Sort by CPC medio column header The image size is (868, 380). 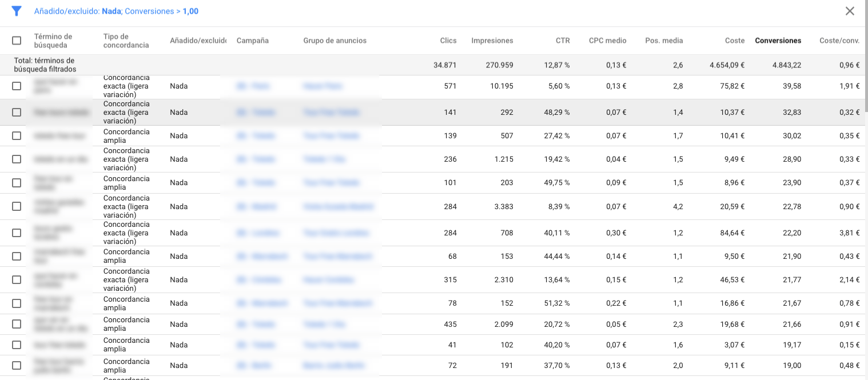(x=607, y=41)
